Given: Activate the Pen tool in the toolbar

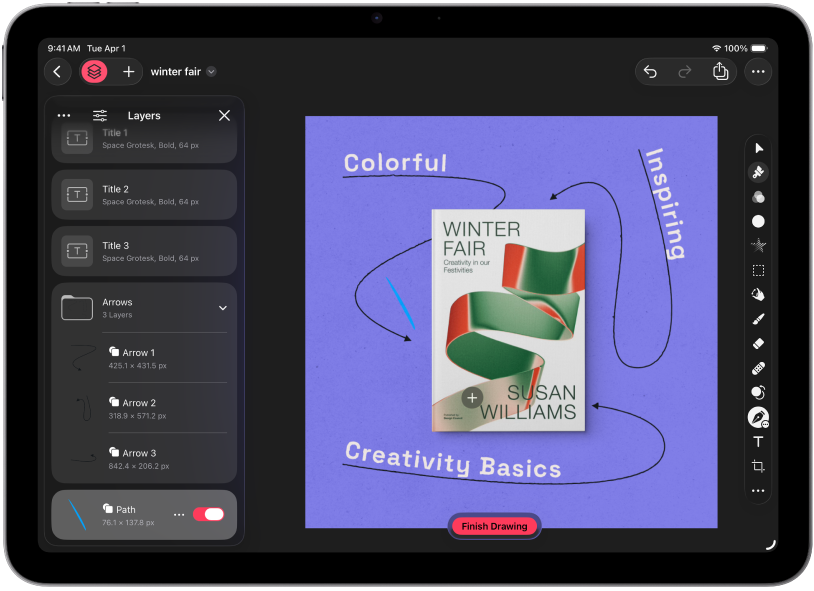Looking at the screenshot, I should (x=758, y=416).
